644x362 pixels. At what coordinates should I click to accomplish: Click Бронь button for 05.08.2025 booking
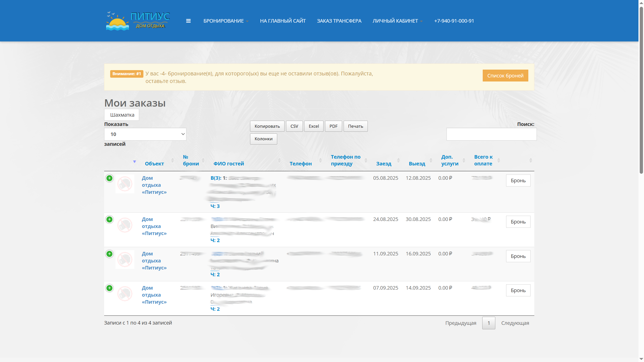click(518, 180)
